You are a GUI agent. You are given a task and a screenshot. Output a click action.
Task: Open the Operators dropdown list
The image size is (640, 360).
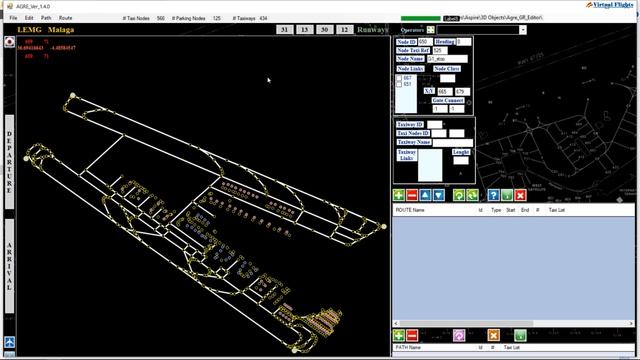click(523, 30)
